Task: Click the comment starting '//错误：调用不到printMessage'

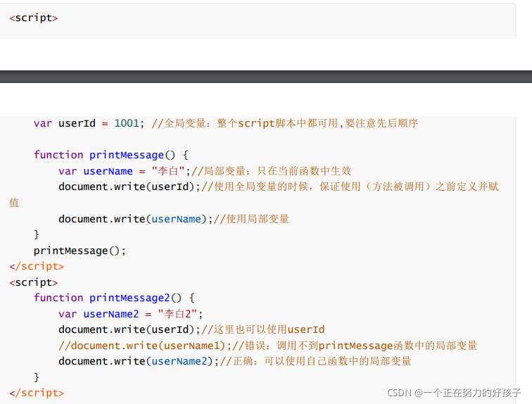Action: tap(355, 346)
